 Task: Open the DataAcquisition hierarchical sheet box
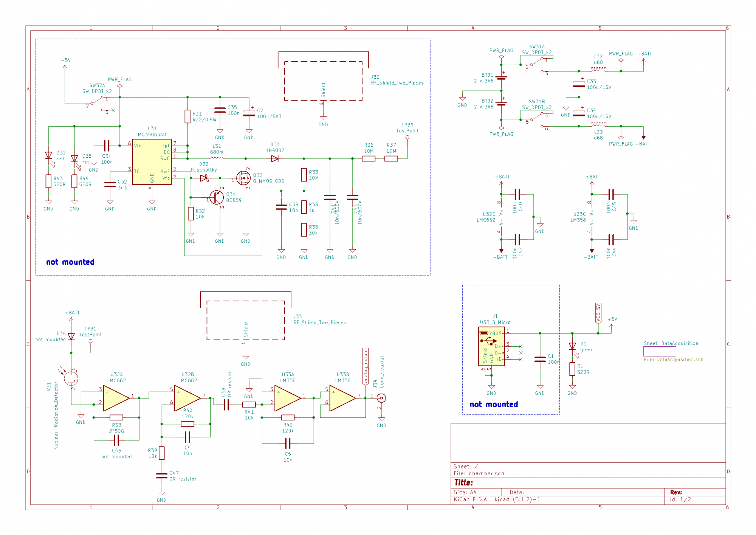[660, 351]
